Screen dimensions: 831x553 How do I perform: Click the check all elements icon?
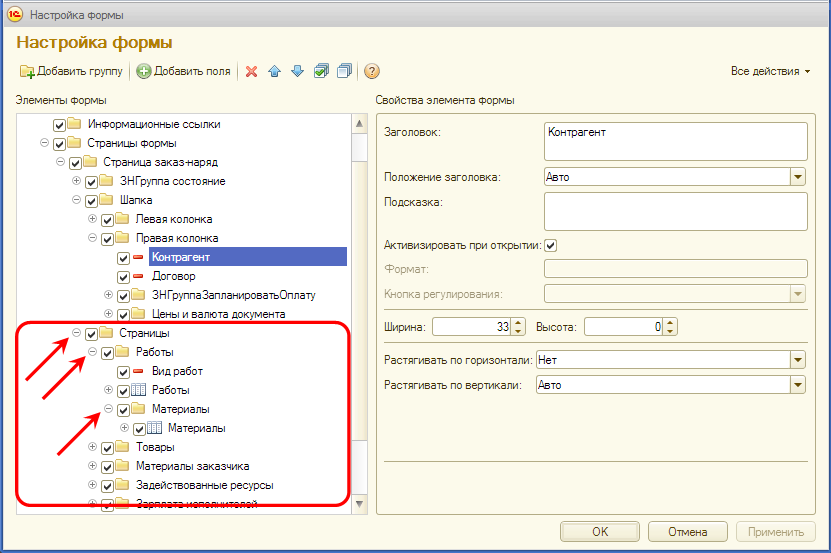tap(321, 71)
